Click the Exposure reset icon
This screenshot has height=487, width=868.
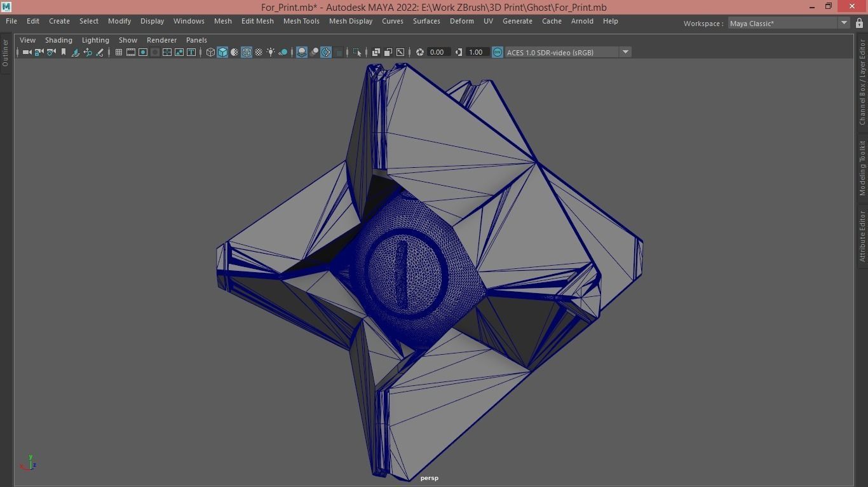[x=420, y=52]
